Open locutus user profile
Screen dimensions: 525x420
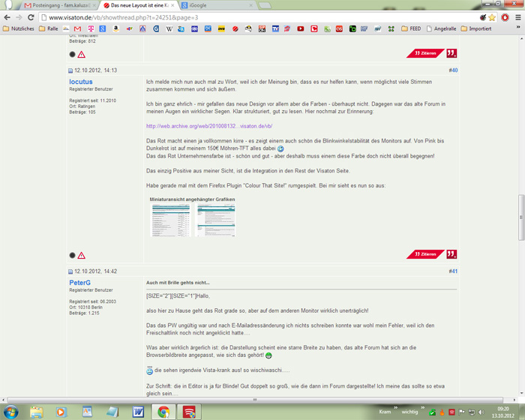[x=81, y=82]
